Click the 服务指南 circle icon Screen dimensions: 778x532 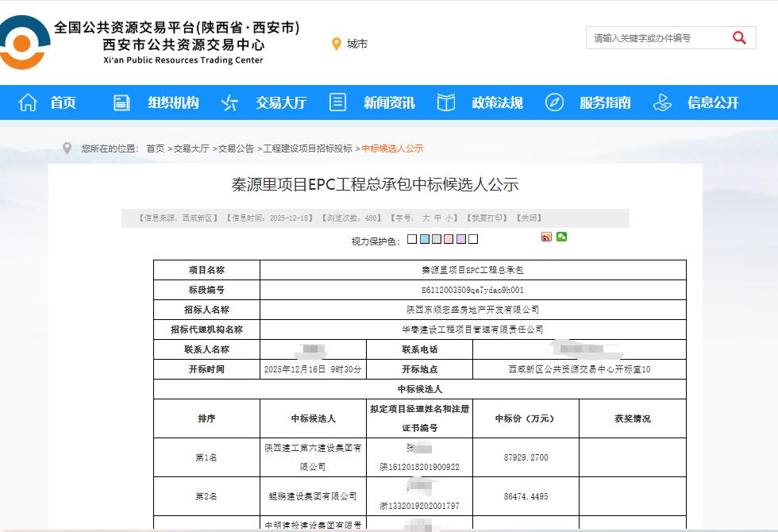pos(554,102)
